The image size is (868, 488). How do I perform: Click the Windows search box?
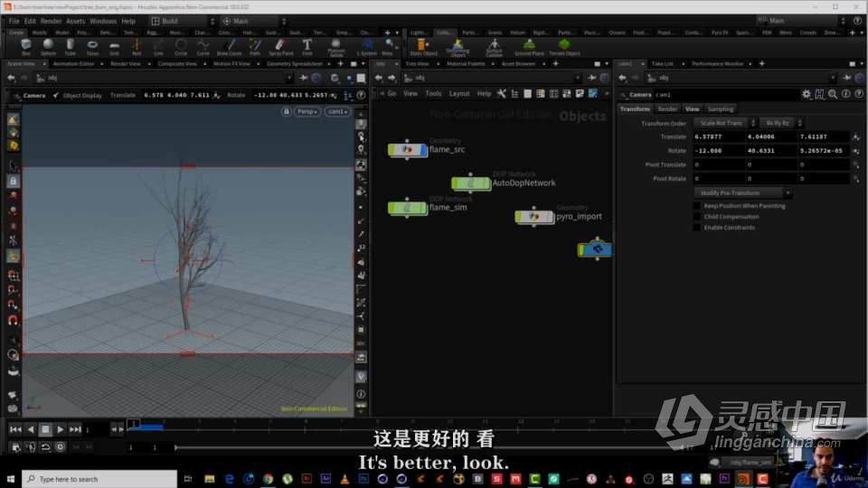pyautogui.click(x=99, y=479)
